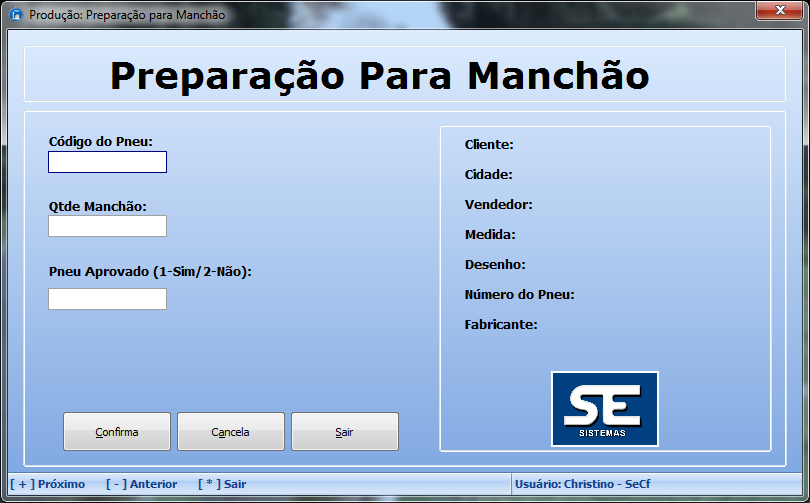Click the Sair button beside Cancela
The height and width of the screenshot is (503, 810).
(x=344, y=432)
